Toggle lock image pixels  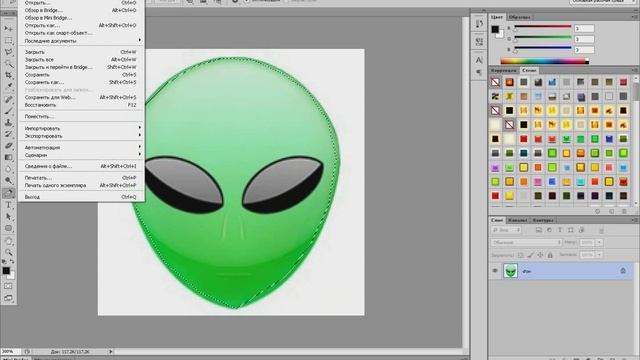point(530,255)
